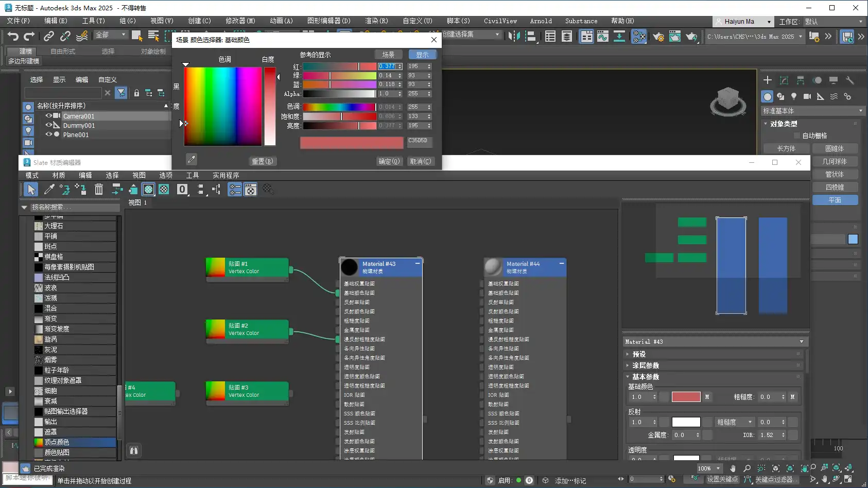Collapse the 基本参数 rollout
Viewport: 868px width, 488px height.
[646, 377]
